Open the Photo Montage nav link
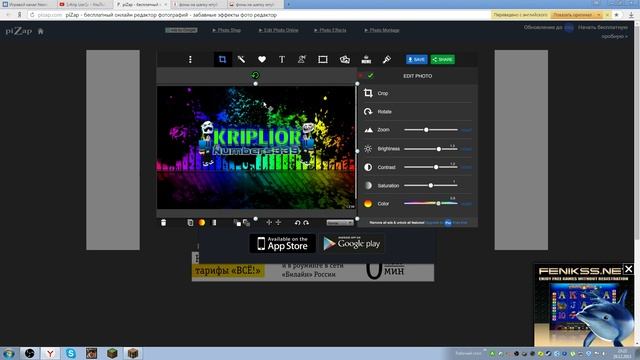Image resolution: width=640 pixels, height=360 pixels. click(x=382, y=30)
